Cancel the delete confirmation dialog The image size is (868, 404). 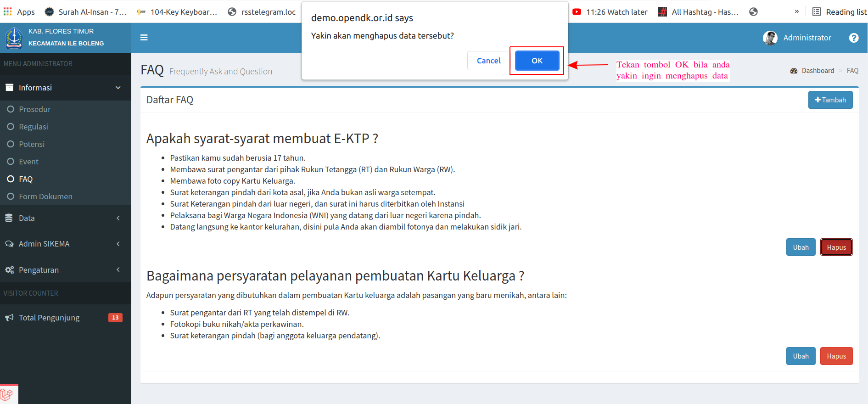point(489,61)
